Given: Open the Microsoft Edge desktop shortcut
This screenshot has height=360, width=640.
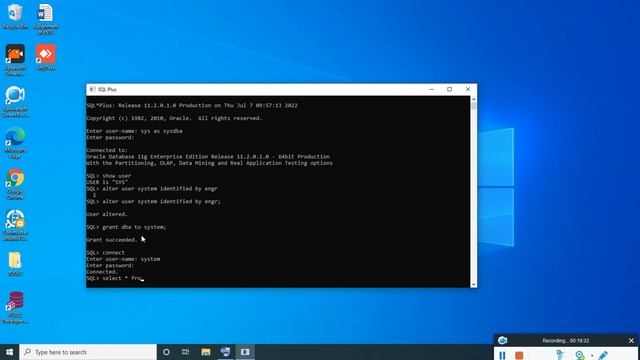Looking at the screenshot, I should click(x=15, y=142).
